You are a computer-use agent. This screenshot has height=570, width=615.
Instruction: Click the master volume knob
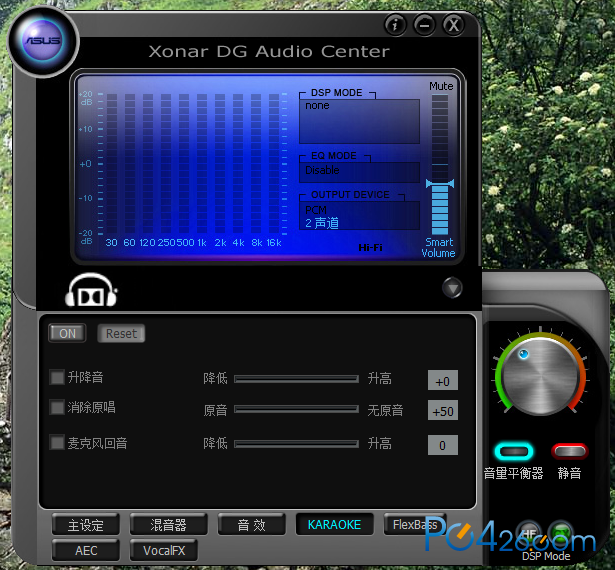pos(540,375)
